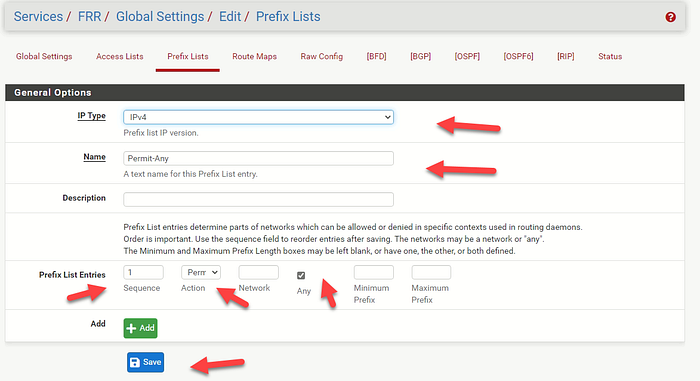
Task: Click the General Options section header
Action: pyautogui.click(x=345, y=92)
